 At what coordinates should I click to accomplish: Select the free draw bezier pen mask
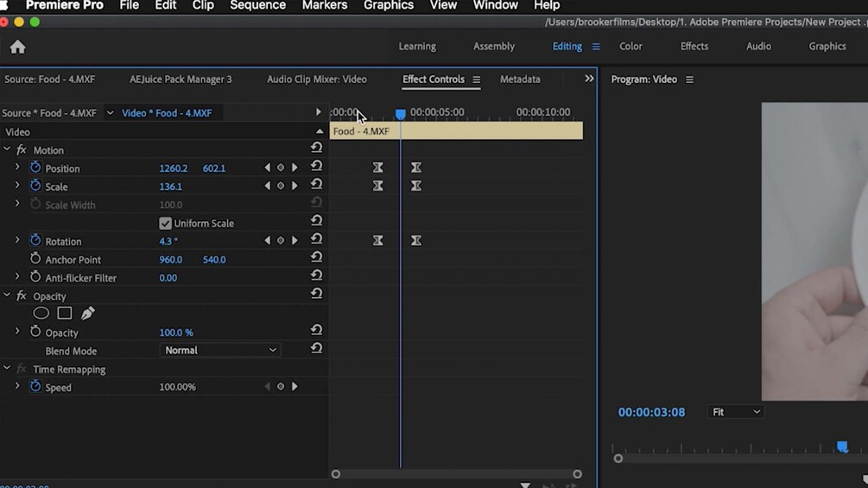[x=87, y=314]
